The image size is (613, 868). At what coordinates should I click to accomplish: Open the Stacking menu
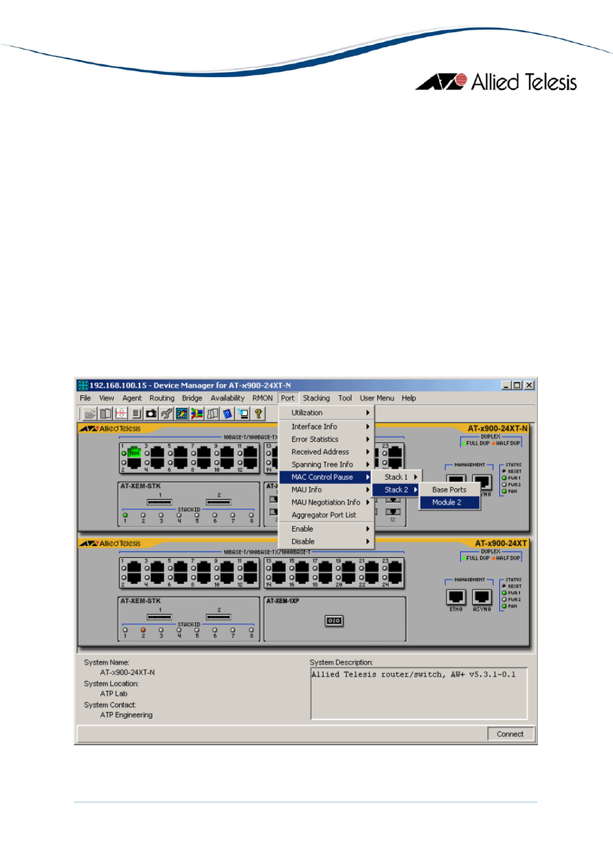coord(316,398)
